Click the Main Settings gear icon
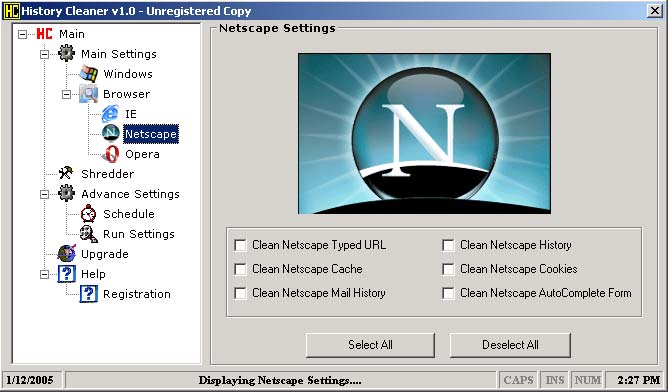This screenshot has height=392, width=668. 66,54
